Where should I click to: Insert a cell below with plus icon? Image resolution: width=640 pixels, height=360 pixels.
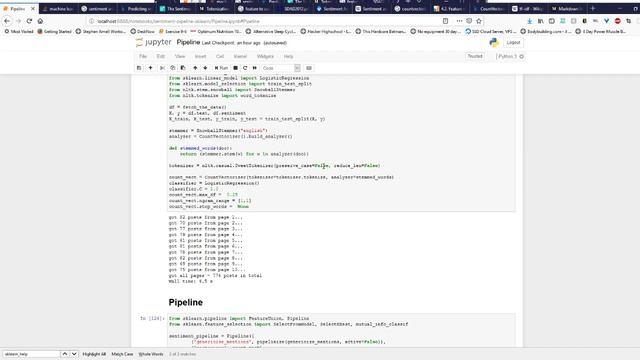tap(150, 68)
